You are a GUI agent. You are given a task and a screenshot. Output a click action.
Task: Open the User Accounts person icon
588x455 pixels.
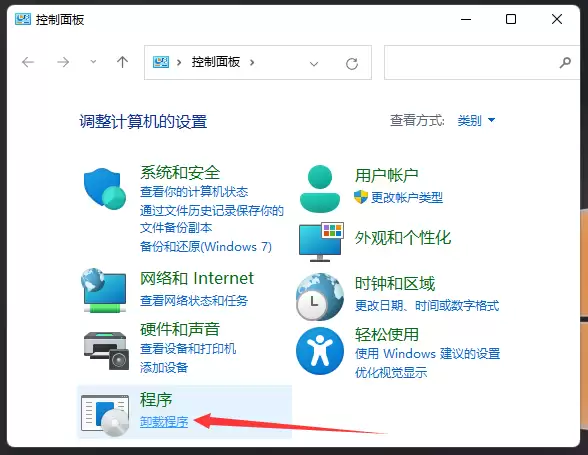[320, 189]
